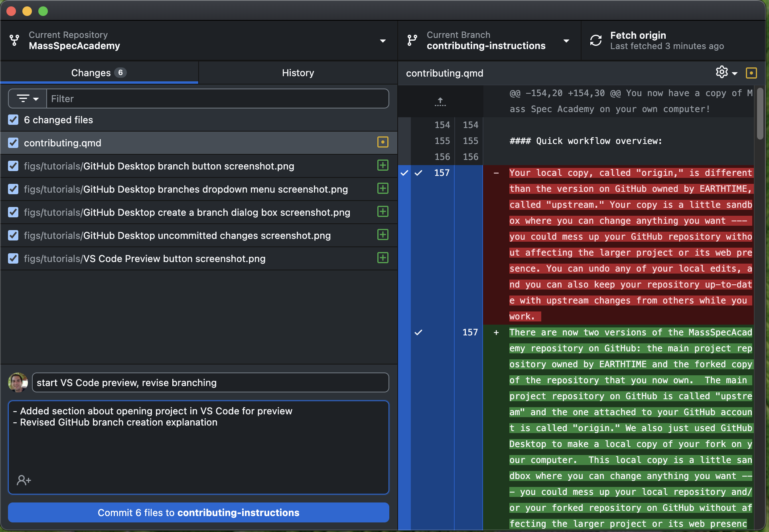
Task: Click the yellow minimize window button
Action: 27,11
